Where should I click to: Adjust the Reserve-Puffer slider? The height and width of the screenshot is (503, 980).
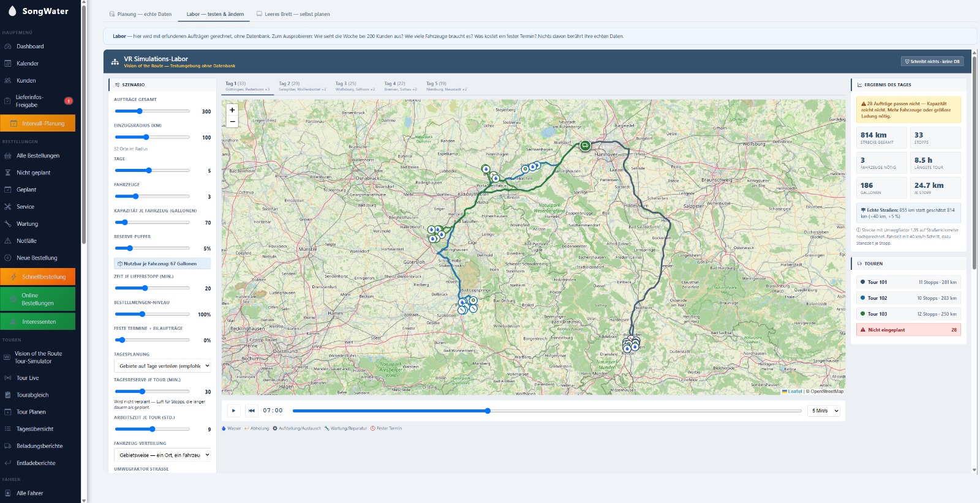coord(153,248)
